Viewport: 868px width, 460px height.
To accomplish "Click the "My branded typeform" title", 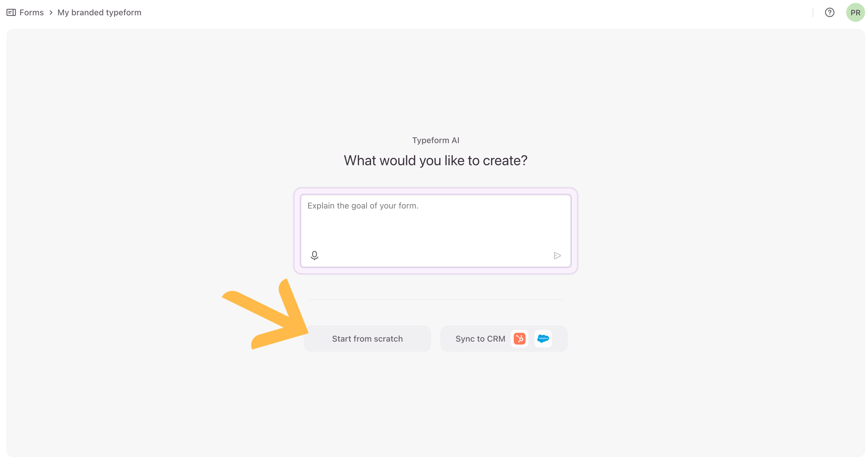I will (x=99, y=12).
